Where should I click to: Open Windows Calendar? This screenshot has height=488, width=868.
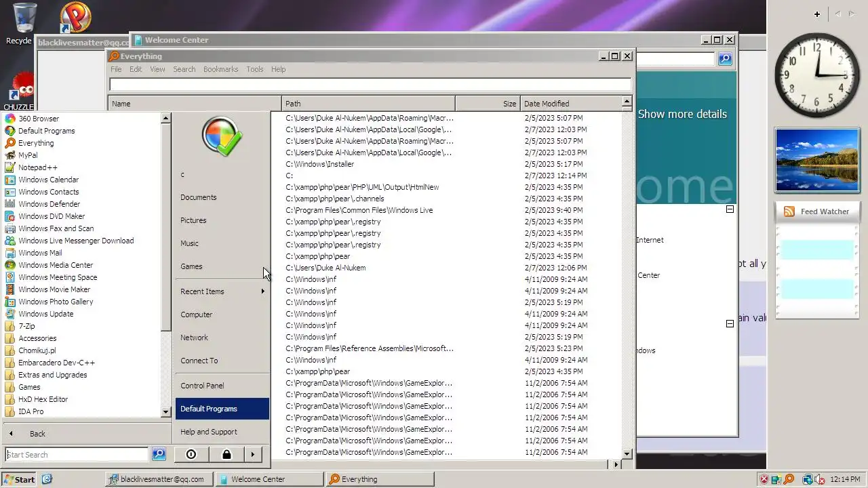(x=48, y=180)
